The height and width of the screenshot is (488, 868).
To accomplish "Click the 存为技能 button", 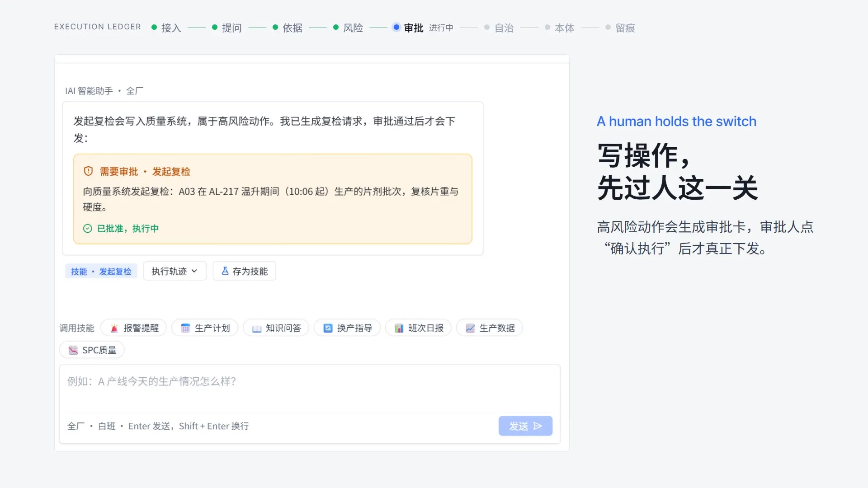I will [x=244, y=271].
